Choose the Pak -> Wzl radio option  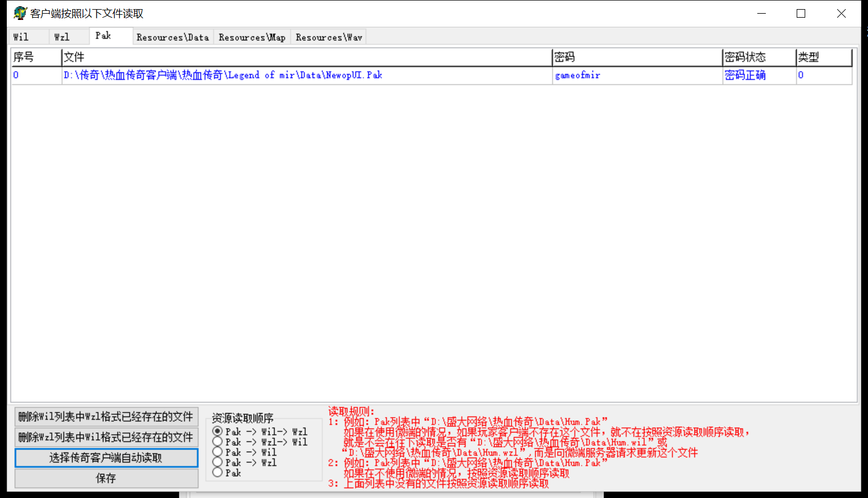coord(217,462)
